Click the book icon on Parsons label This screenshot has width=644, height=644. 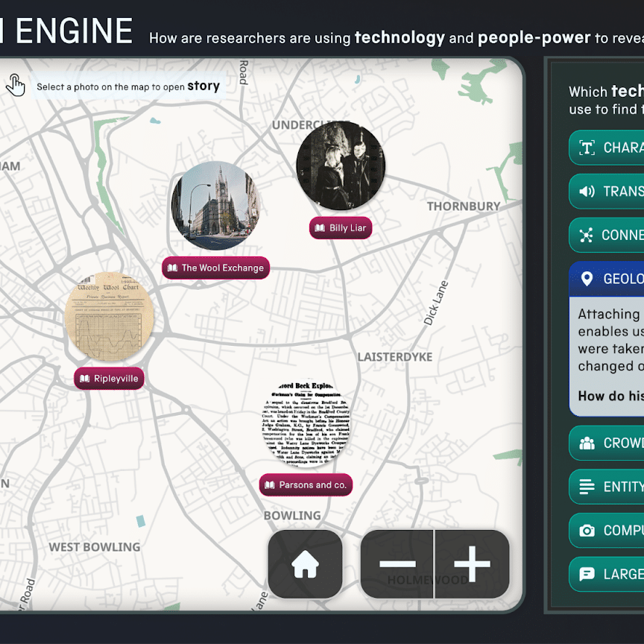(x=269, y=485)
